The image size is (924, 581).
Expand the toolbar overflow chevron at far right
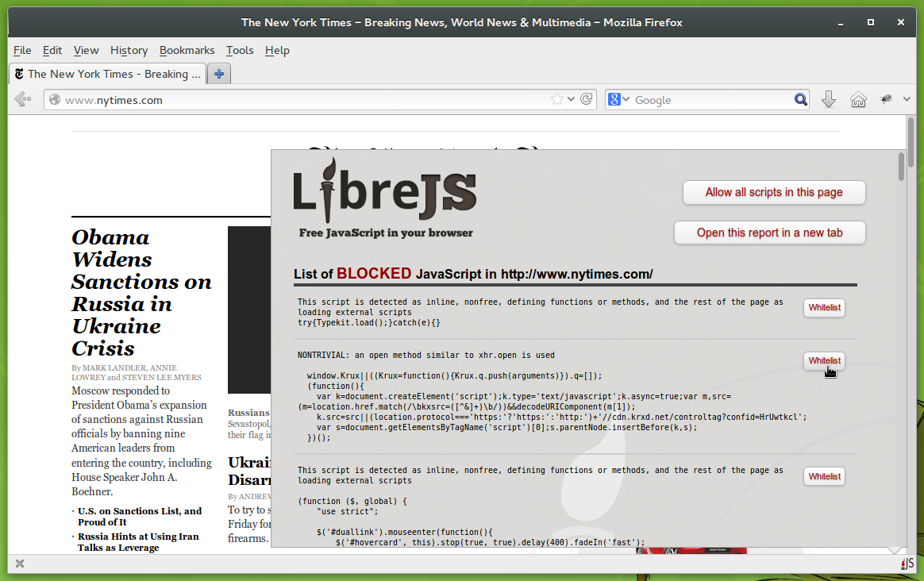pyautogui.click(x=908, y=99)
